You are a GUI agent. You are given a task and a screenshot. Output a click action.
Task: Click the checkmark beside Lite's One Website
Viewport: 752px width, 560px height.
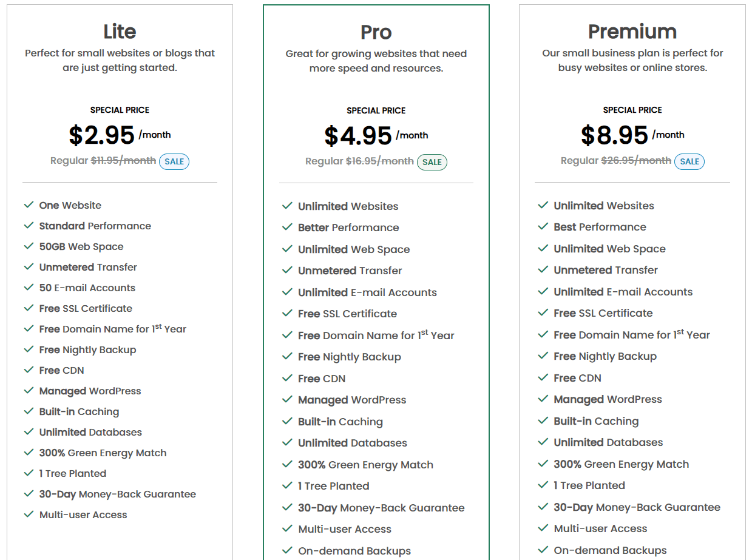29,205
